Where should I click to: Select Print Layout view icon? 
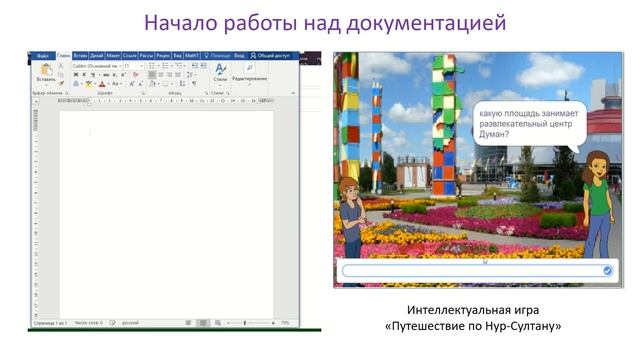(x=203, y=323)
